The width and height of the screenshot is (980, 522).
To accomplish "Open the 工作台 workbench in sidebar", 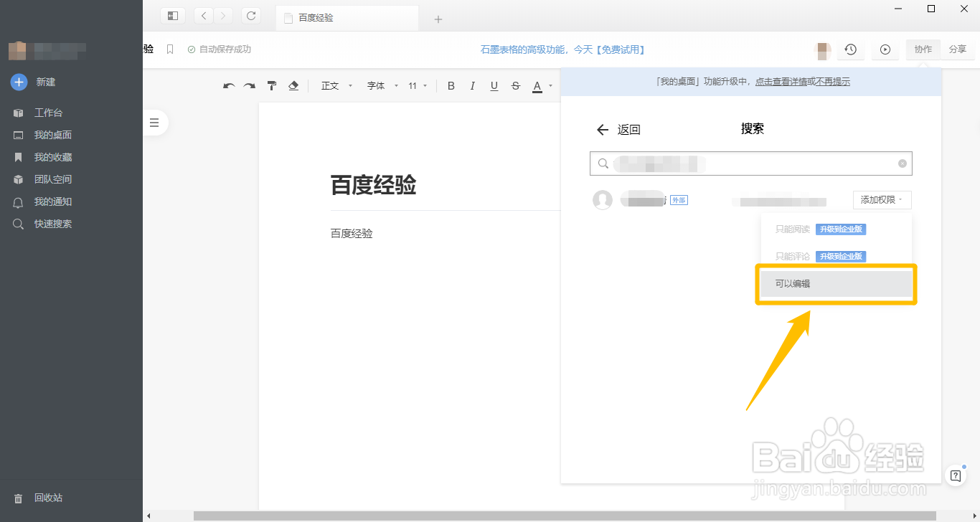I will pyautogui.click(x=48, y=113).
